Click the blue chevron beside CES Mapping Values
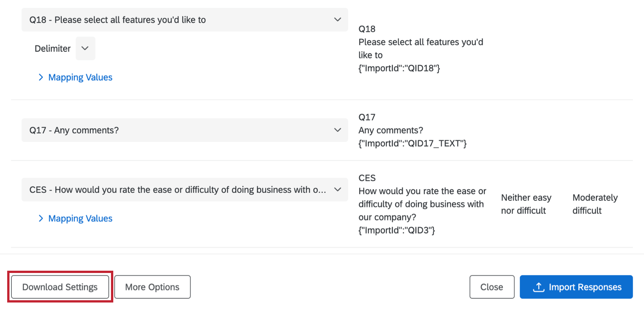Screen dimensions: 644x315 [41, 218]
